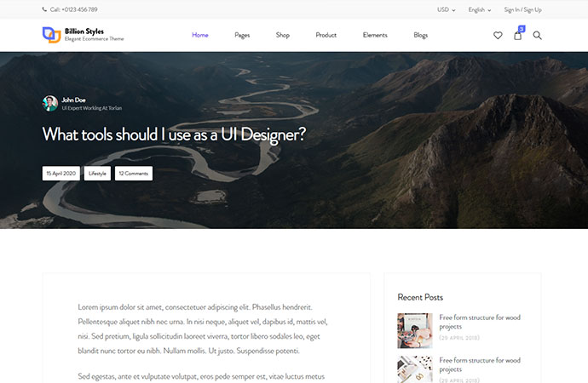Click the search magnifier icon
The image size is (588, 383).
pos(537,36)
